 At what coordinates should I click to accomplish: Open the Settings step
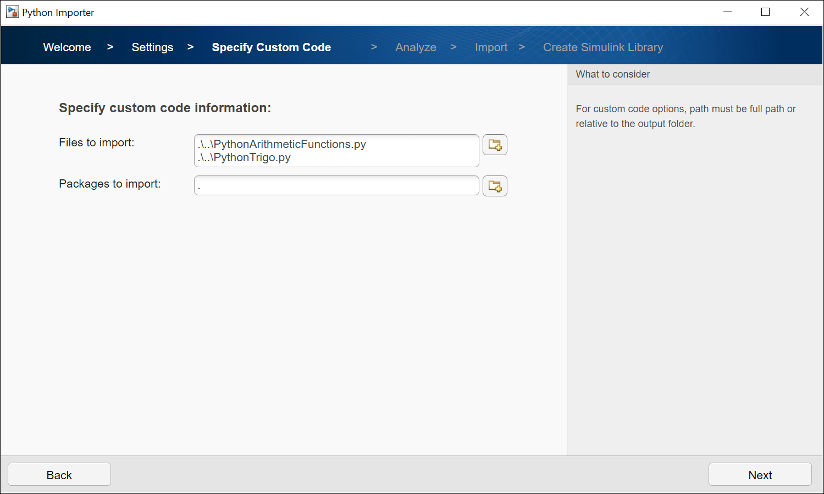pos(152,47)
